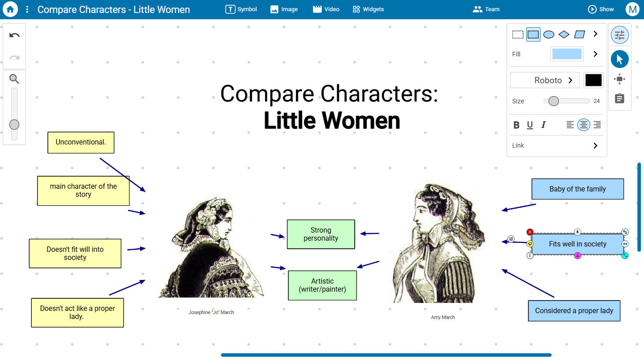Select the pointer select tool
Screen dimensions: 644x361
(x=619, y=59)
